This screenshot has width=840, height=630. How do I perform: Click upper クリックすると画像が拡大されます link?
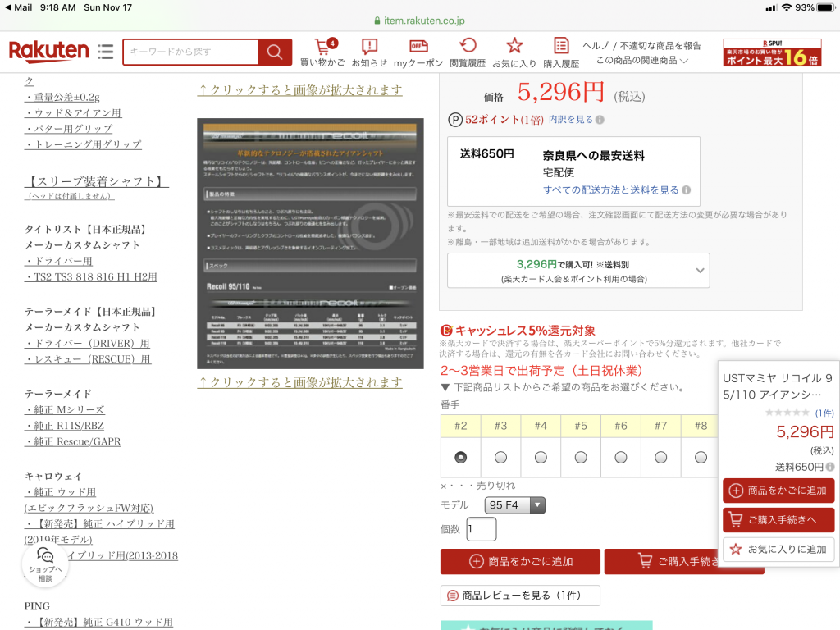point(300,90)
